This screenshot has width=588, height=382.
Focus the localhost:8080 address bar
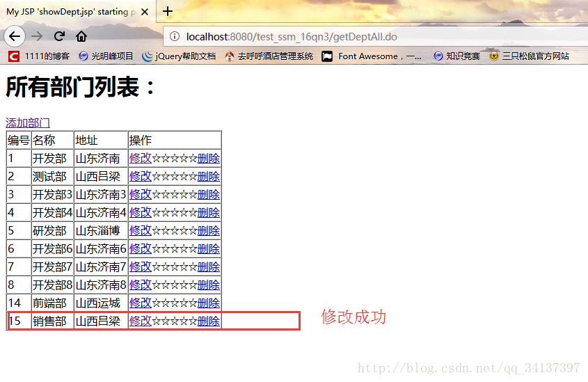pyautogui.click(x=375, y=37)
